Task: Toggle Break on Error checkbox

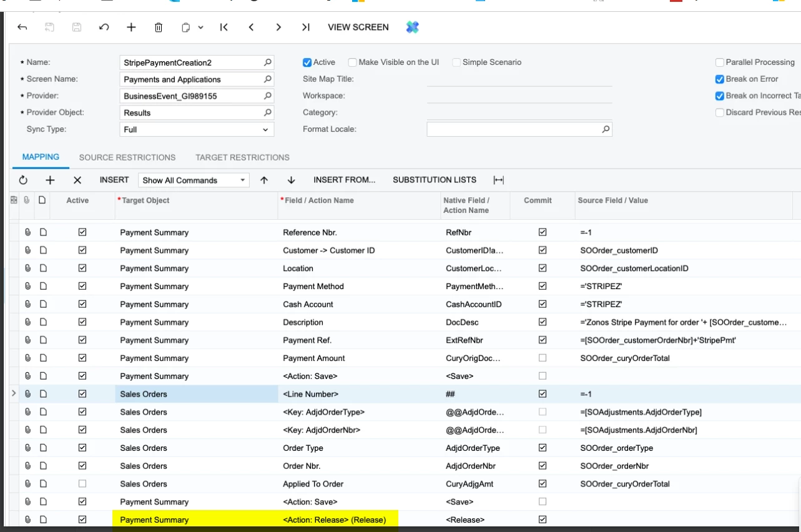Action: click(720, 79)
